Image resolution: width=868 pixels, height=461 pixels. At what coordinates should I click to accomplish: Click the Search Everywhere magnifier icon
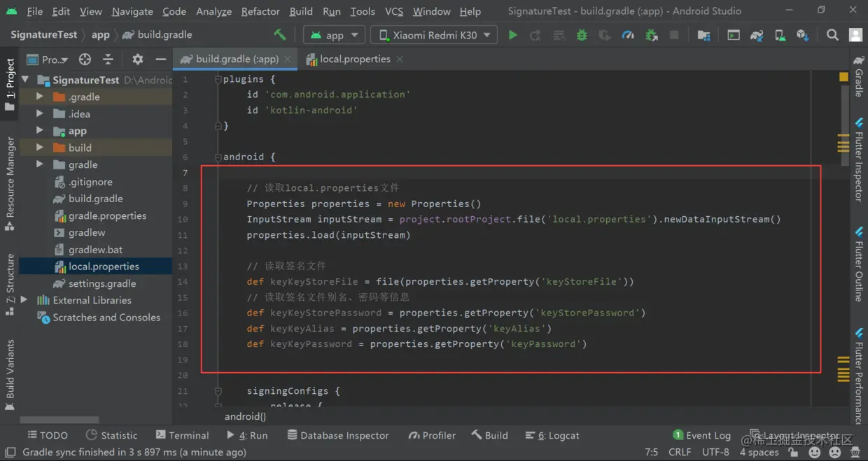pos(832,35)
